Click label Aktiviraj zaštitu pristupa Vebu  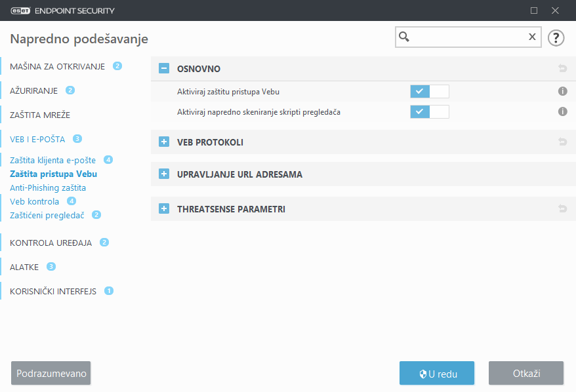point(228,92)
